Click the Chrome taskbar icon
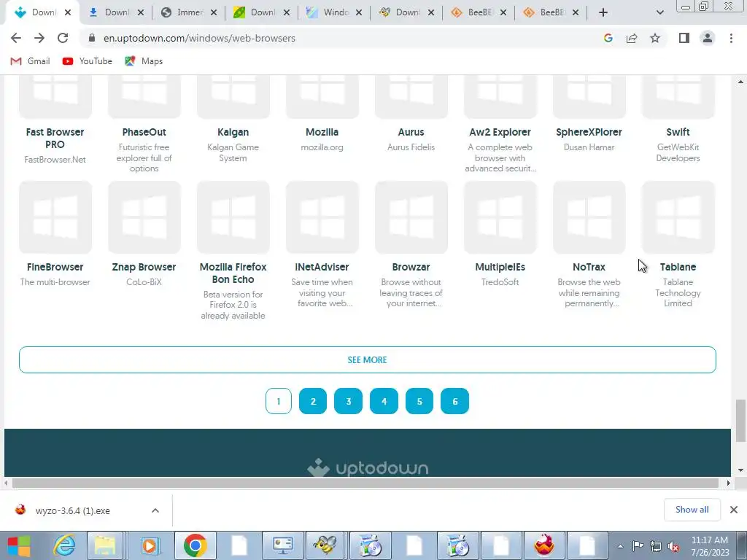 (x=195, y=545)
